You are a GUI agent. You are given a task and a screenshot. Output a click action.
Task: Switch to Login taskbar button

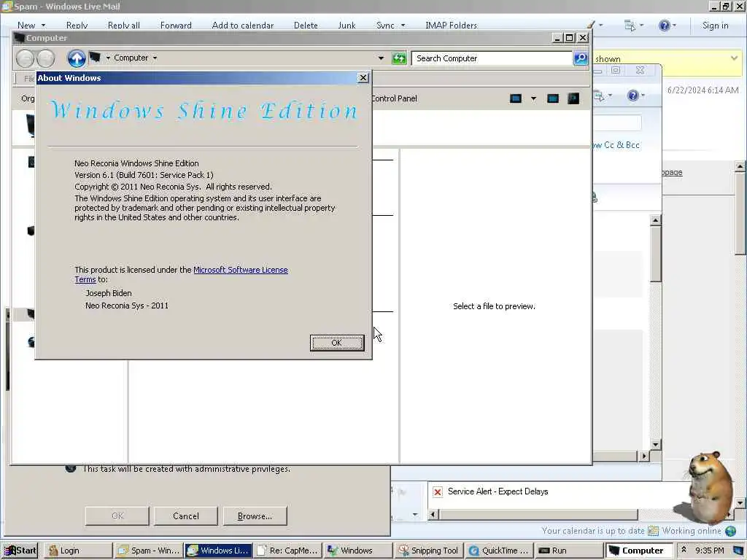point(77,551)
